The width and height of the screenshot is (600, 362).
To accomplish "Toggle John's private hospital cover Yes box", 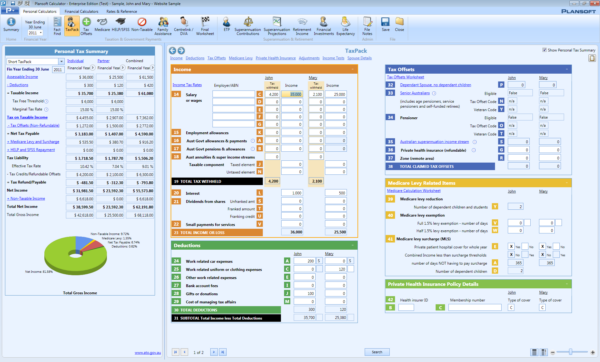I will 511,247.
